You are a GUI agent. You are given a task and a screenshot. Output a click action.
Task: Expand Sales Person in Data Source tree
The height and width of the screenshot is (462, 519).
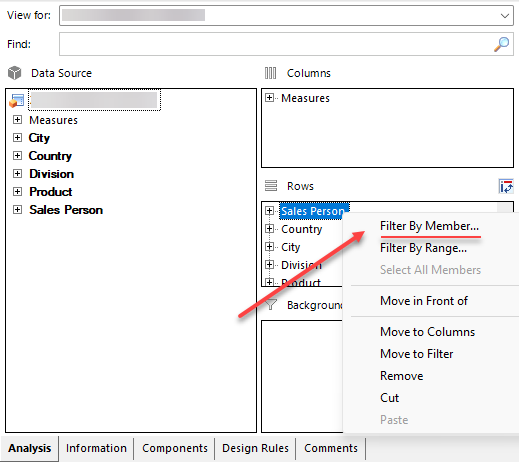[17, 210]
